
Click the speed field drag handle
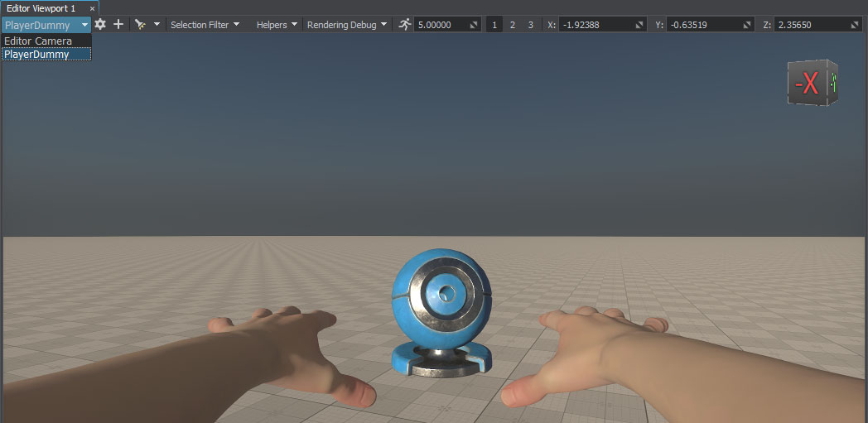tap(475, 26)
